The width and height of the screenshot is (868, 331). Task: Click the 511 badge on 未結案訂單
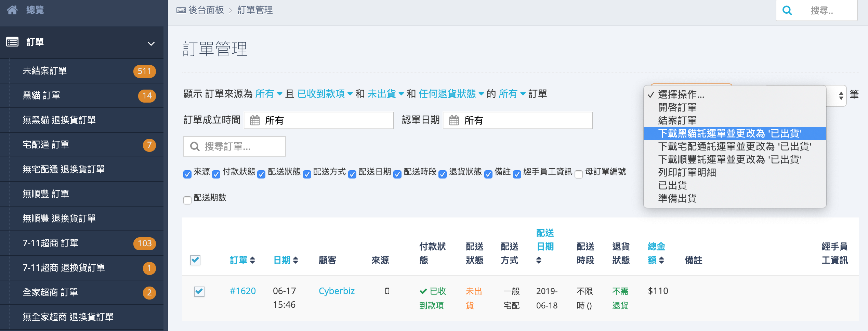coord(144,71)
